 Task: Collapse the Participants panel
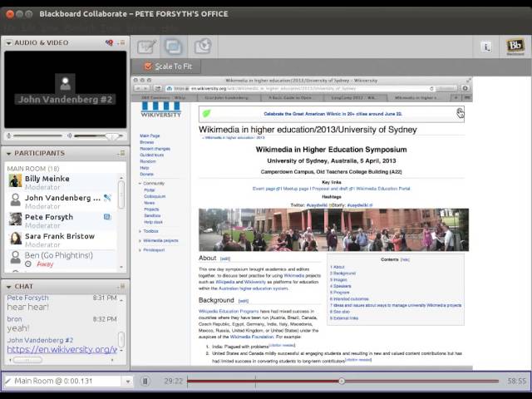[x=9, y=154]
